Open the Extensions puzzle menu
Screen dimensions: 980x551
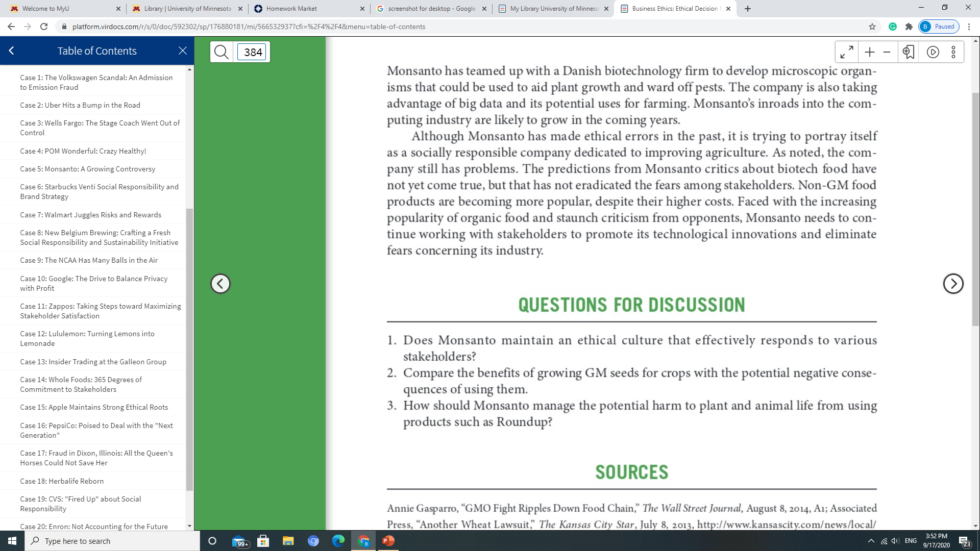tap(909, 27)
